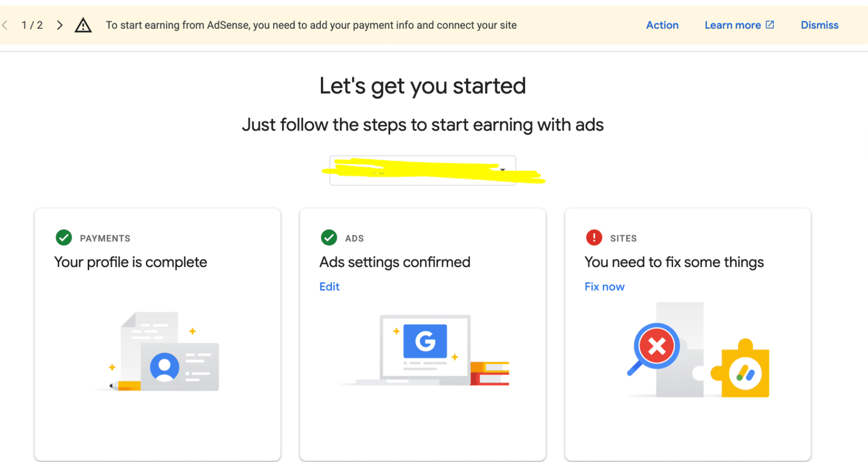Click the Action link in the banner
The height and width of the screenshot is (462, 868).
tap(662, 25)
